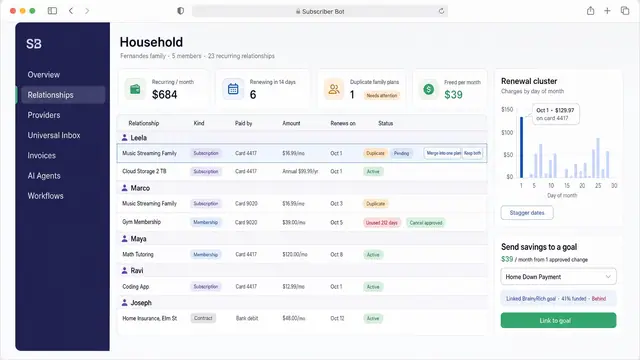The width and height of the screenshot is (640, 360).
Task: Click the Stagger dates button
Action: (527, 213)
